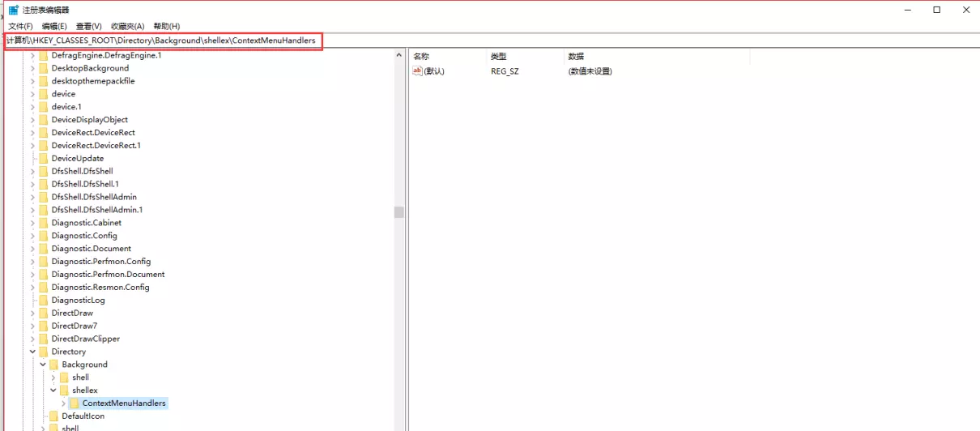Open the 收藏夹(A) menu
The image size is (980, 431).
coord(127,27)
